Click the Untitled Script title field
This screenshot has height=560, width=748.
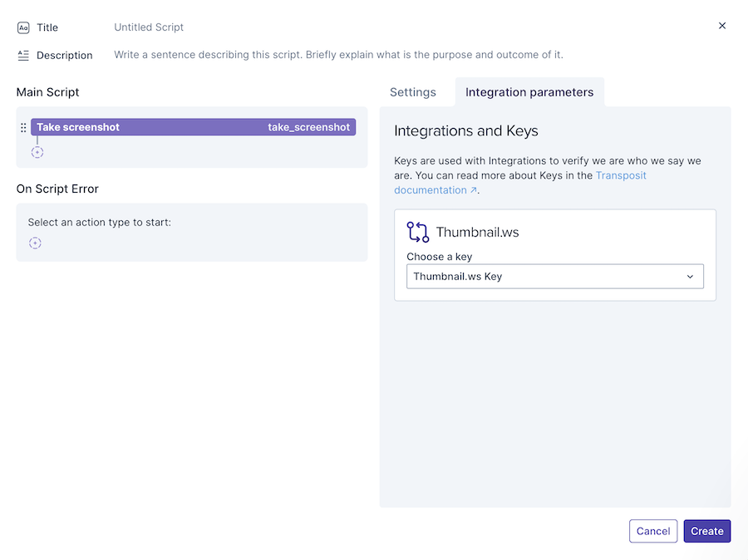click(x=149, y=27)
